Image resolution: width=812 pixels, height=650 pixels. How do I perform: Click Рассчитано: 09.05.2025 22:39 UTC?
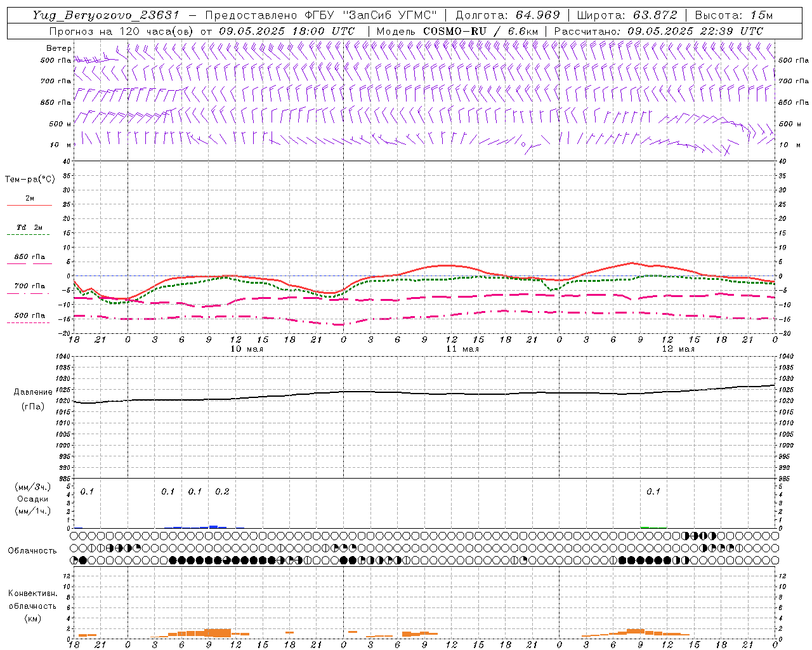[x=658, y=30]
